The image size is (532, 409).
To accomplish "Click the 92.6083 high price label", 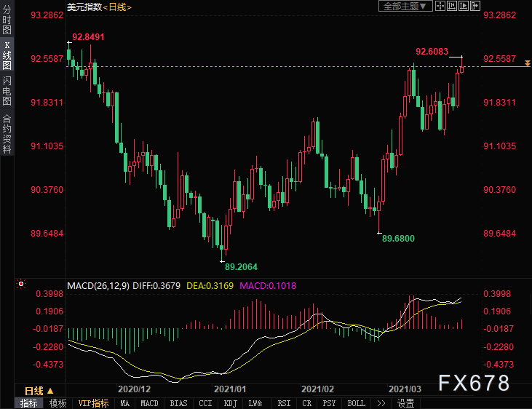I will pos(432,51).
